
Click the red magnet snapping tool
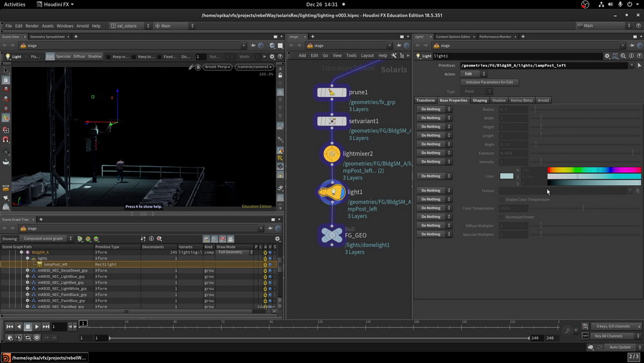click(x=6, y=140)
